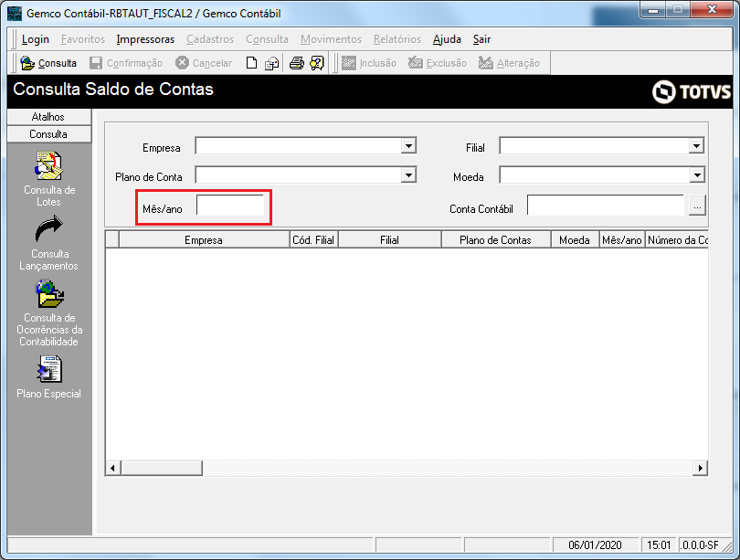Click the Conta Contábil ellipsis browse button
740x560 pixels.
coord(697,206)
